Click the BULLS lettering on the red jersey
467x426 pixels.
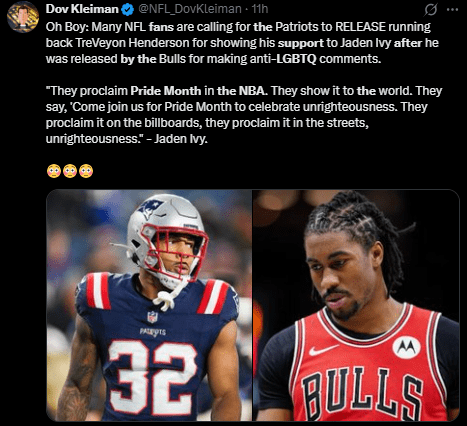[362, 392]
